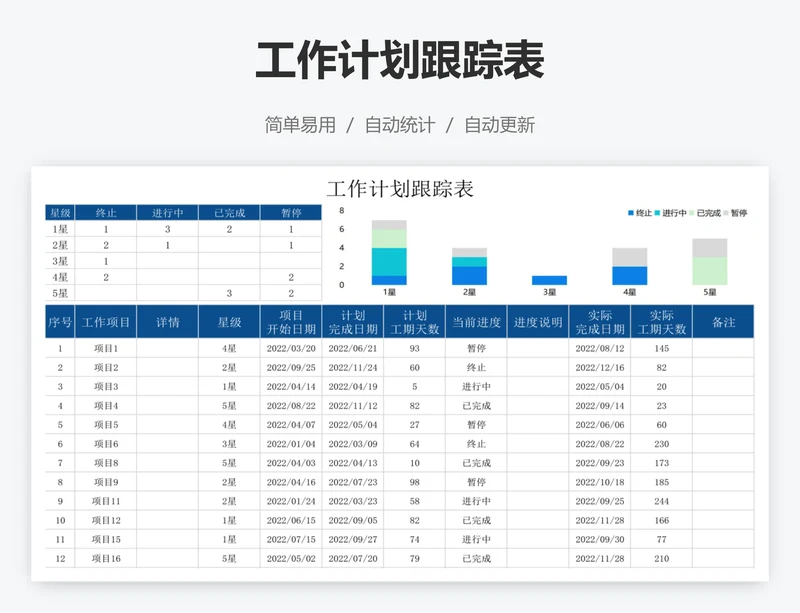Viewport: 800px width, 613px height.
Task: Click 自动更新 in the subtitle
Action: (499, 125)
